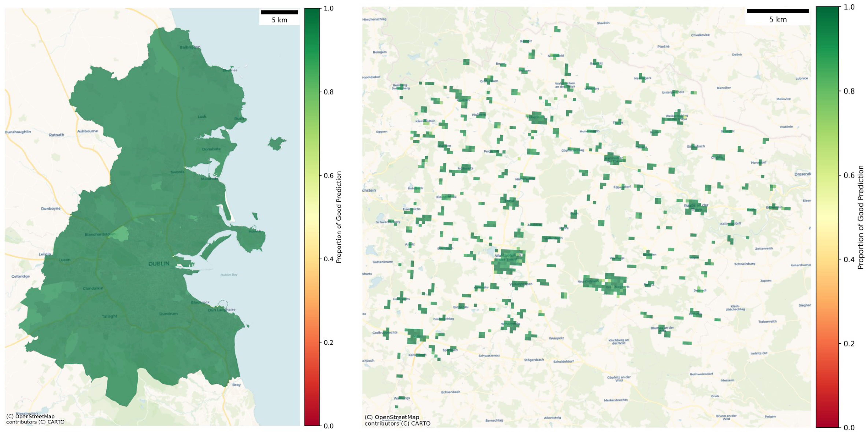Click the left map 5 km scale bar
Image resolution: width=868 pixels, height=432 pixels.
tap(279, 12)
